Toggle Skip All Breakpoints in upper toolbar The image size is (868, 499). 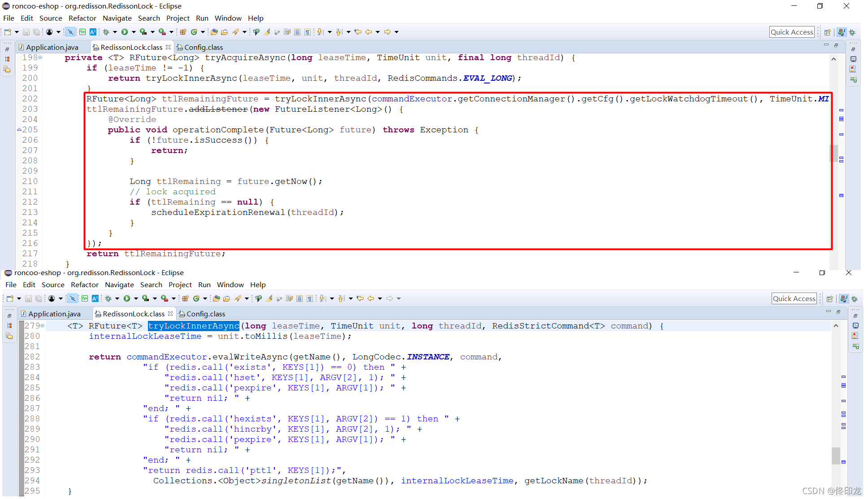[x=70, y=32]
